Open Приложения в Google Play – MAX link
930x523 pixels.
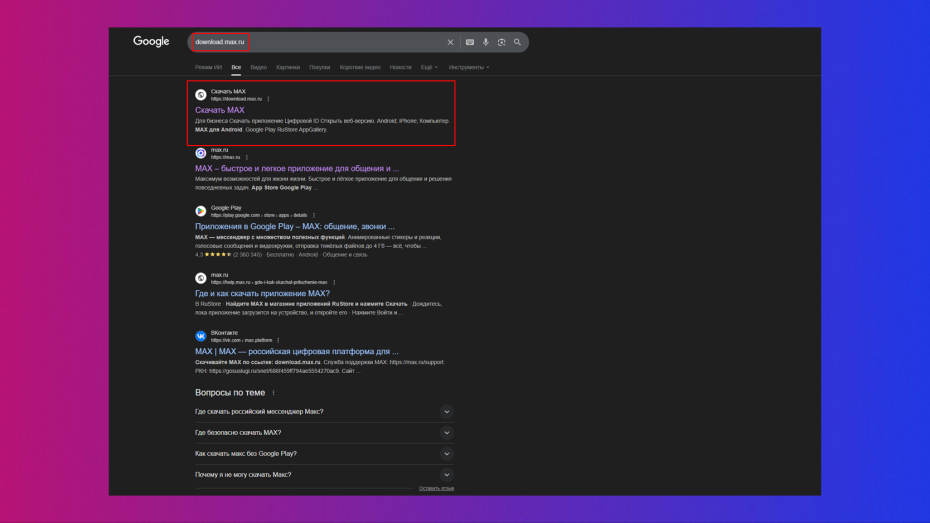pos(294,227)
